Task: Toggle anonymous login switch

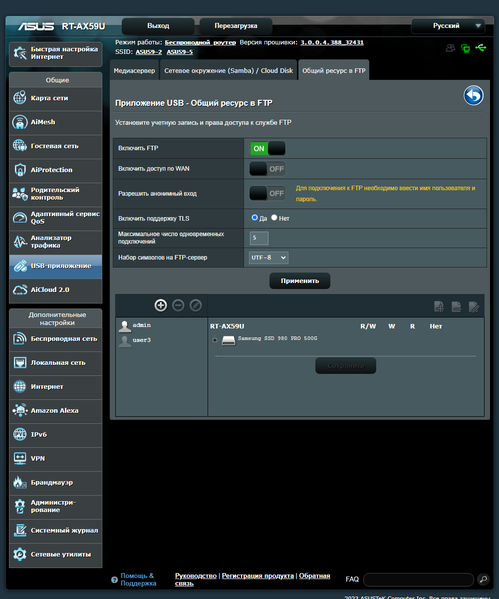Action: (267, 193)
